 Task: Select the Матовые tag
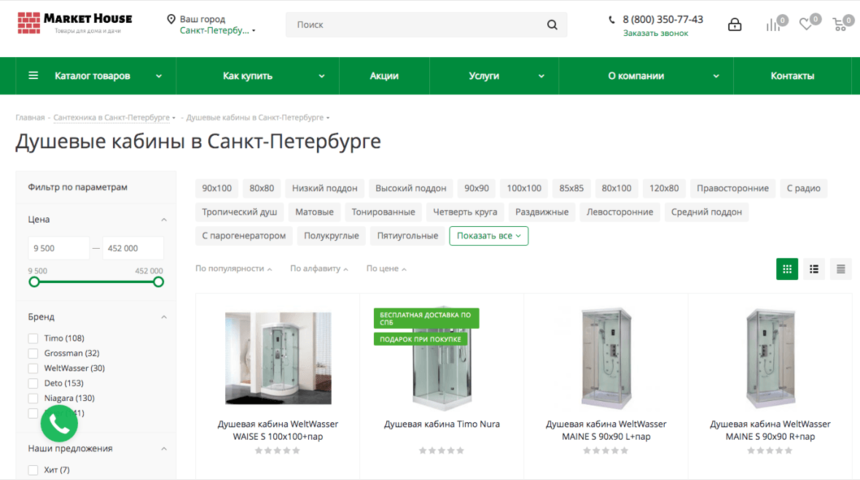click(314, 212)
